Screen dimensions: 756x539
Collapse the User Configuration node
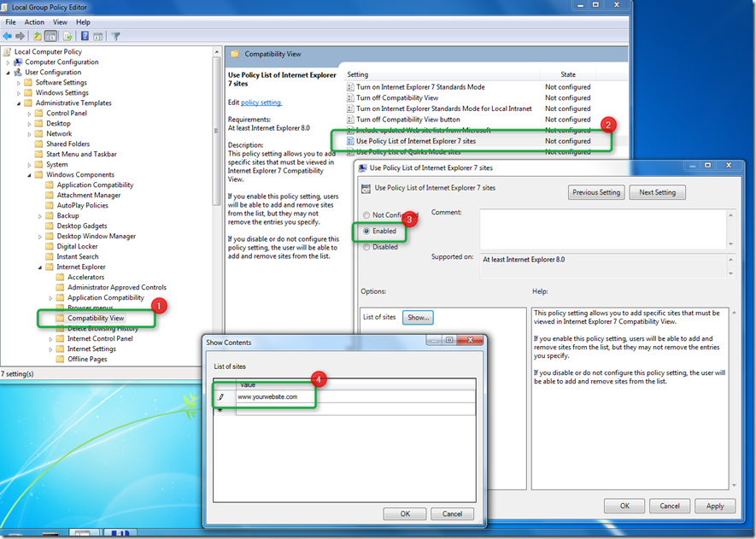pyautogui.click(x=8, y=73)
